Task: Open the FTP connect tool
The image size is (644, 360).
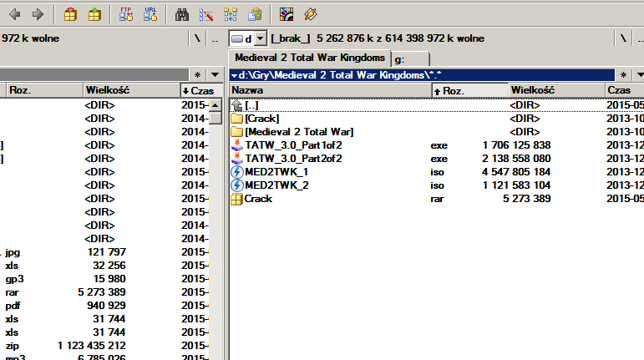Action: 127,14
